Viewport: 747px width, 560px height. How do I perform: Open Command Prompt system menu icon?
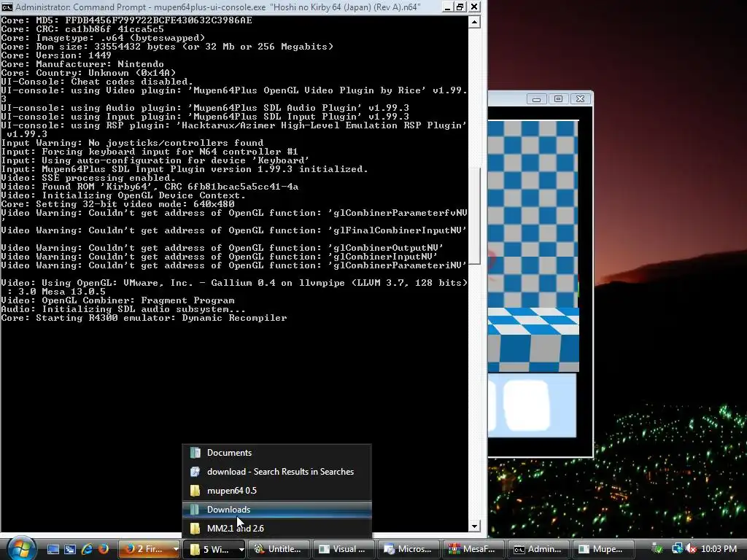(7, 7)
